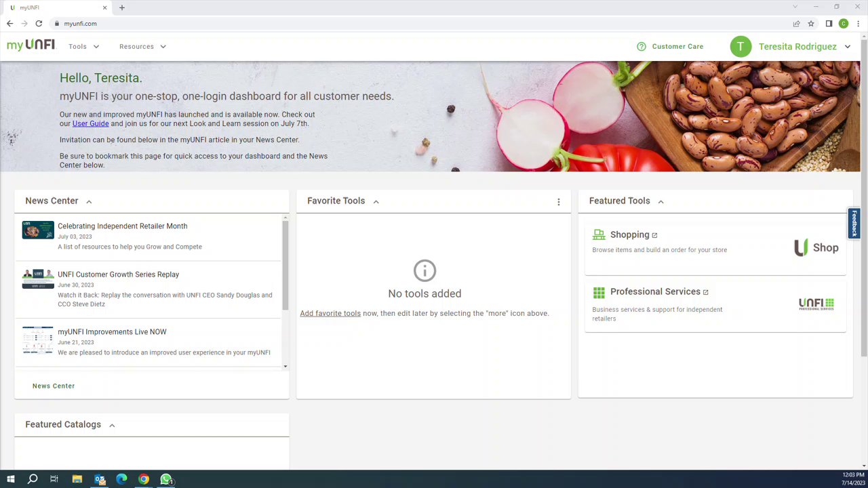Viewport: 868px width, 488px height.
Task: Click Add favorite tools link
Action: (330, 313)
